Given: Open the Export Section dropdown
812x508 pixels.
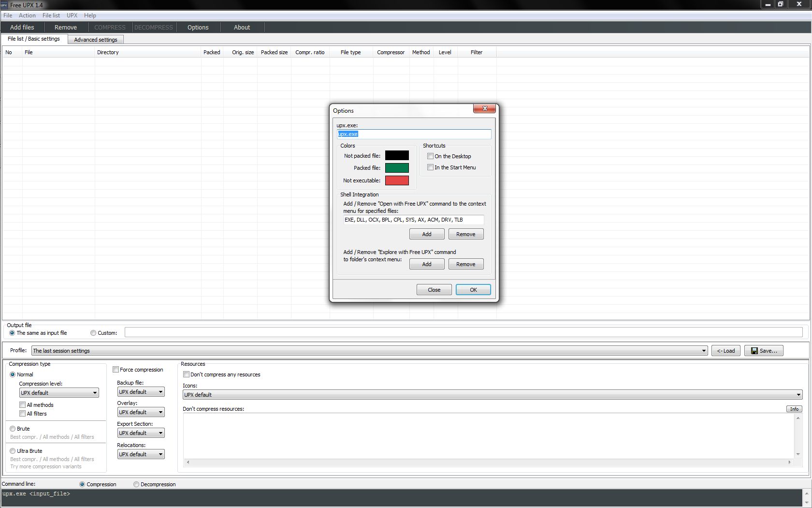Looking at the screenshot, I should pyautogui.click(x=141, y=433).
